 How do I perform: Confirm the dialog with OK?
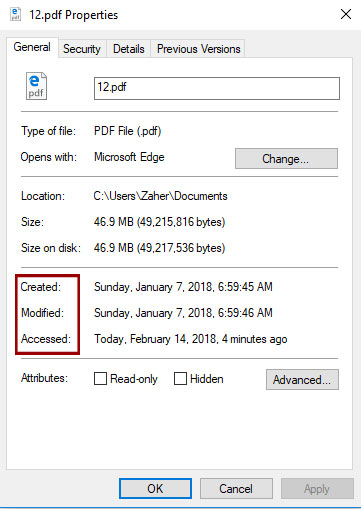point(155,489)
